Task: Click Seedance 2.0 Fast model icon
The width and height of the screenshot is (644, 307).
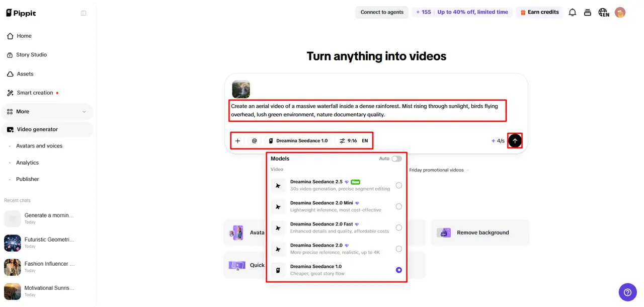Action: [x=278, y=227]
